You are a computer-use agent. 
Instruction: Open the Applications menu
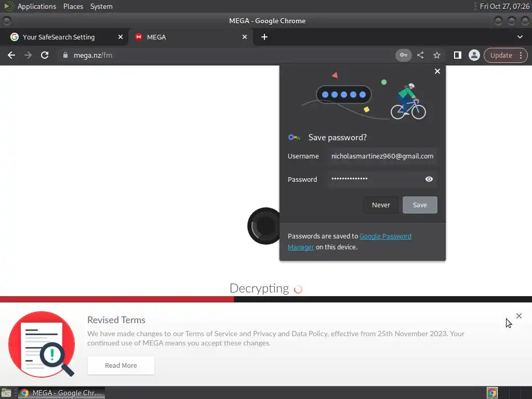coord(37,6)
